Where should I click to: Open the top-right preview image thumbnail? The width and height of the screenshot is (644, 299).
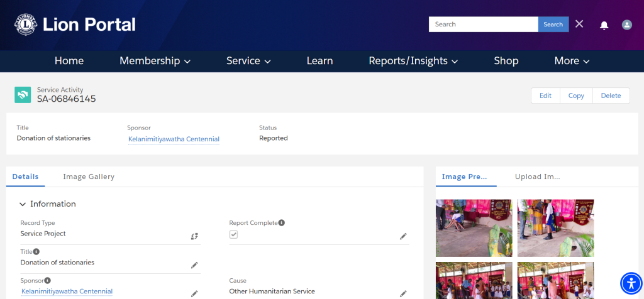556,228
